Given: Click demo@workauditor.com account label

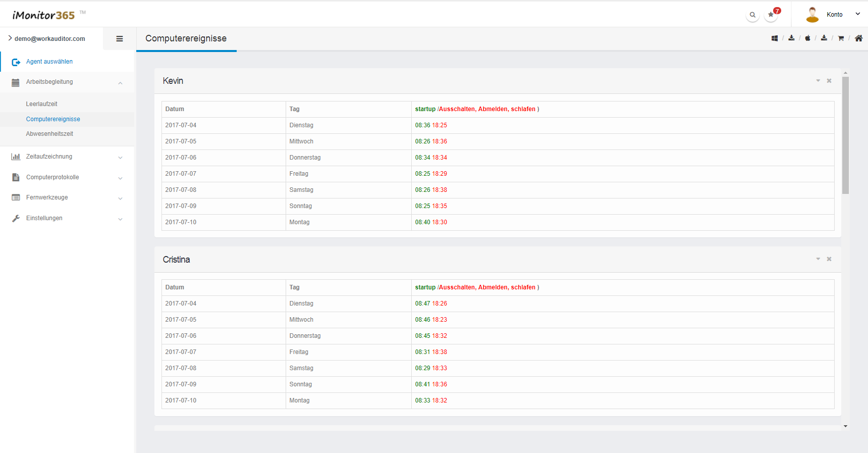Looking at the screenshot, I should click(49, 39).
